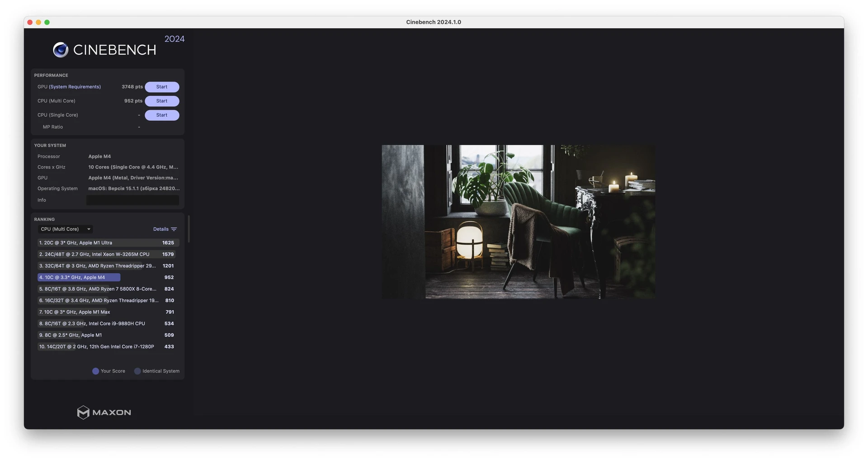Viewport: 868px width, 461px height.
Task: Open the System Requirements link
Action: 75,87
